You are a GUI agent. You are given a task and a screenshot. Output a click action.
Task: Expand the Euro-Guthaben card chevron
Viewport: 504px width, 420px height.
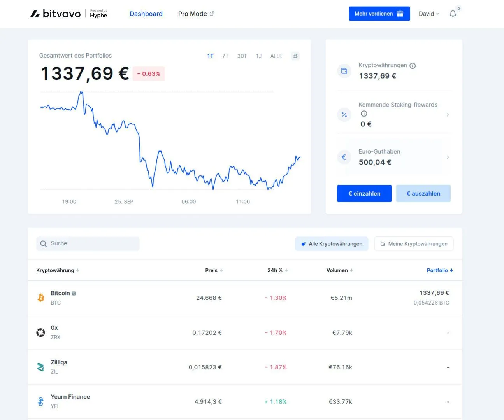tap(448, 157)
